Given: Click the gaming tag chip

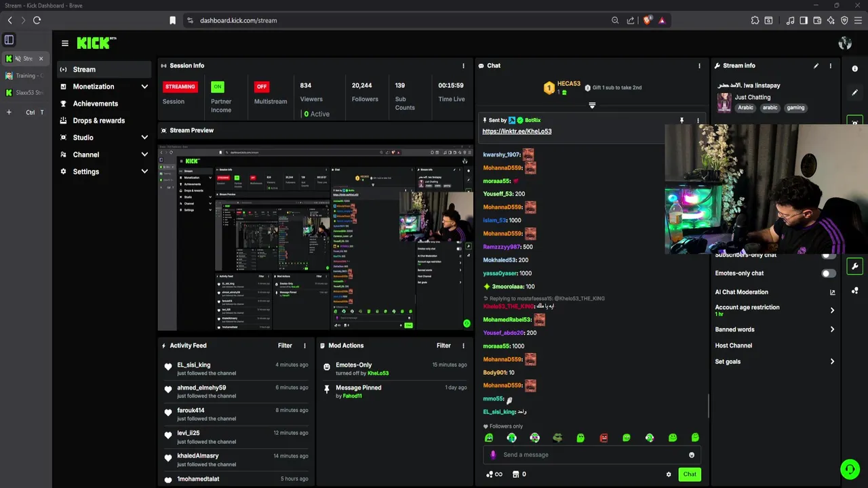Looking at the screenshot, I should click(795, 108).
